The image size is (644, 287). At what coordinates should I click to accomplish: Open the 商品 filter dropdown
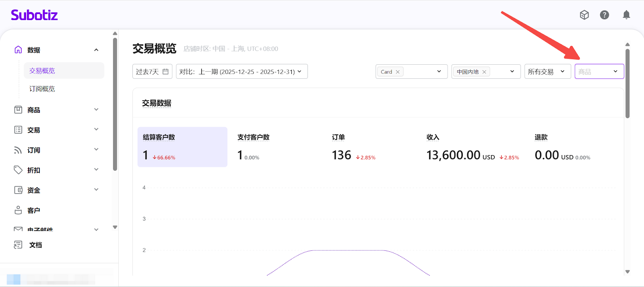(x=599, y=72)
